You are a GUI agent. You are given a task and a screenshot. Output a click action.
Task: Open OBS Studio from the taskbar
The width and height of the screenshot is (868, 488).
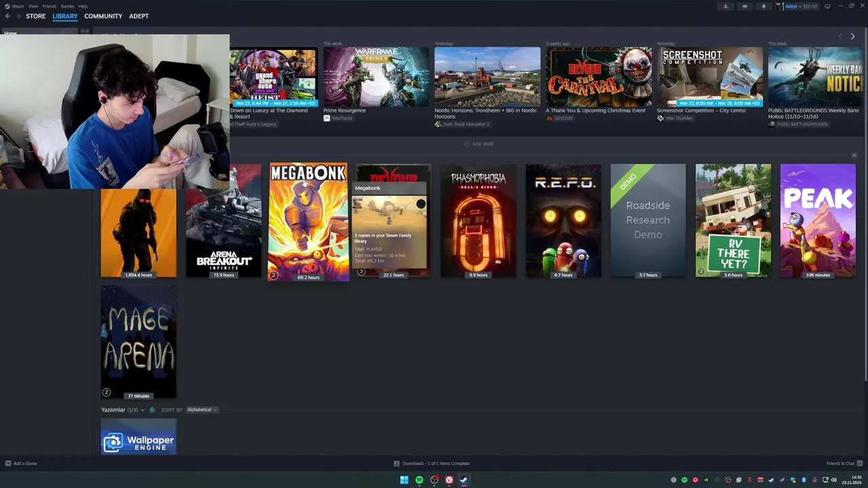click(434, 480)
